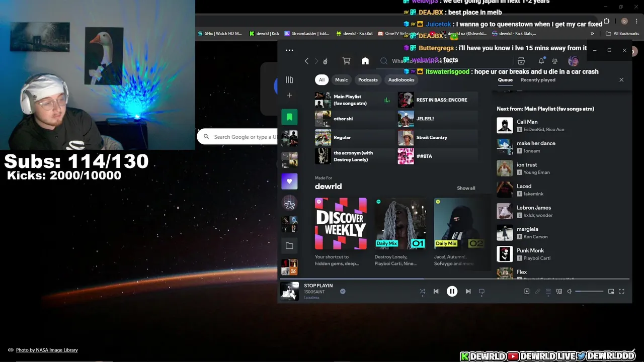Enter full screen in Spotify player
The image size is (644, 362).
click(622, 291)
